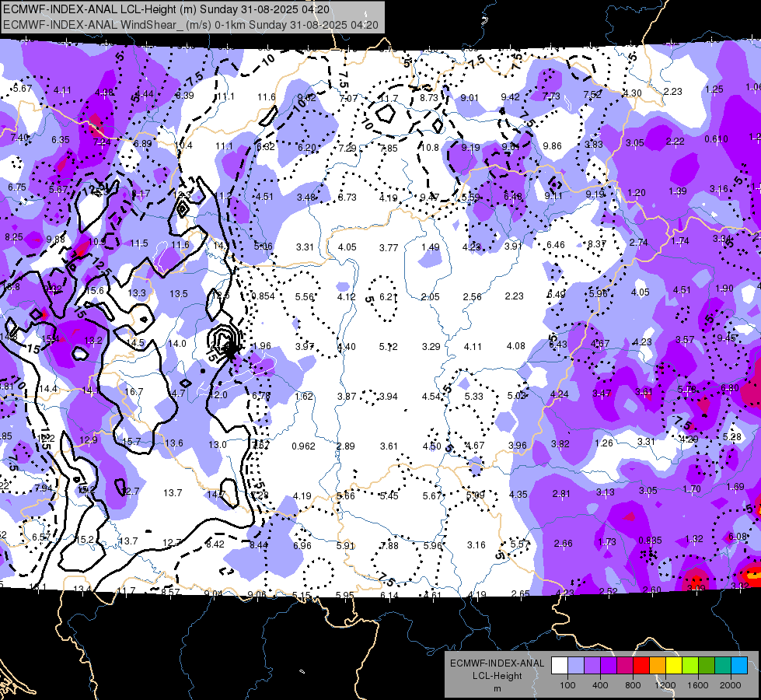
Task: Click the wind shear value 3.77
Action: tap(389, 248)
